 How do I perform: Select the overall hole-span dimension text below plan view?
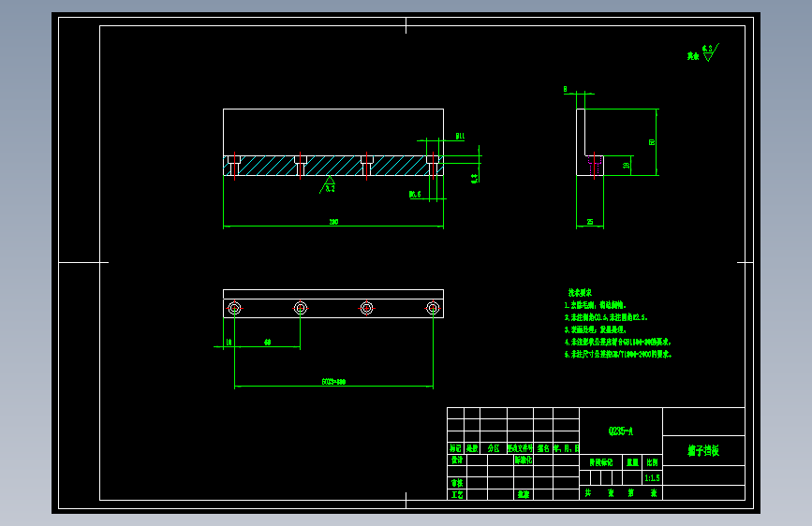pos(333,382)
